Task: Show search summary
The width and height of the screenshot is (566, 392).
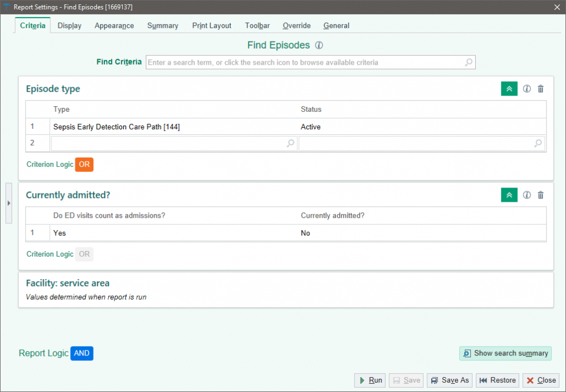Action: tap(505, 353)
